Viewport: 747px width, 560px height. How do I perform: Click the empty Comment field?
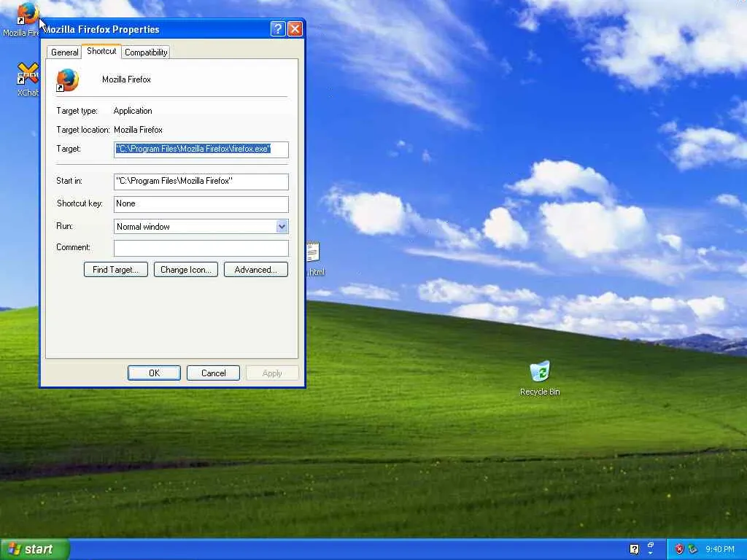pos(201,248)
